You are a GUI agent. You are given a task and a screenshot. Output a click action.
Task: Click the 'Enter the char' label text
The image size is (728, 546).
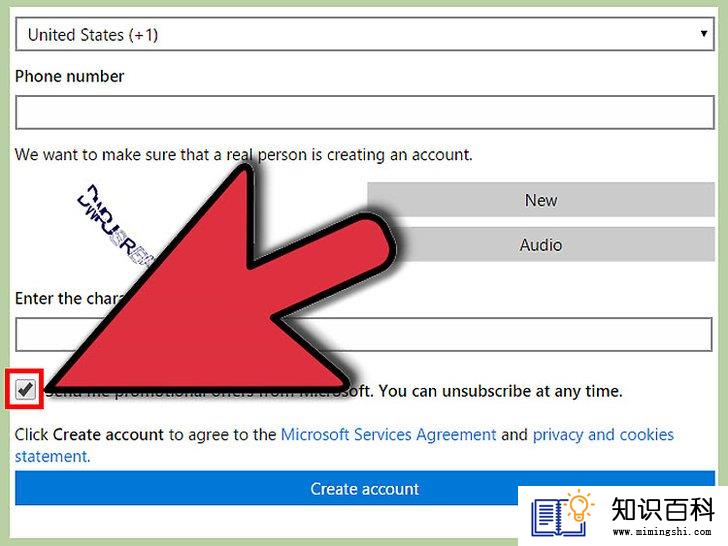[69, 298]
